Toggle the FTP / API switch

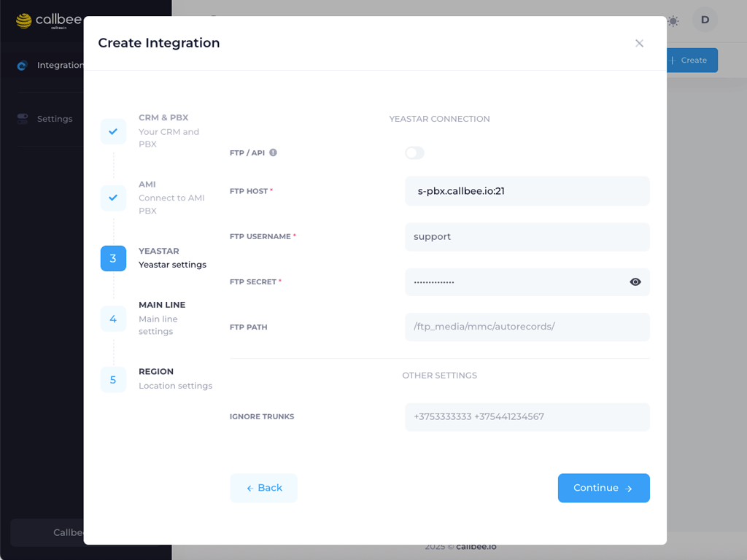click(x=414, y=153)
